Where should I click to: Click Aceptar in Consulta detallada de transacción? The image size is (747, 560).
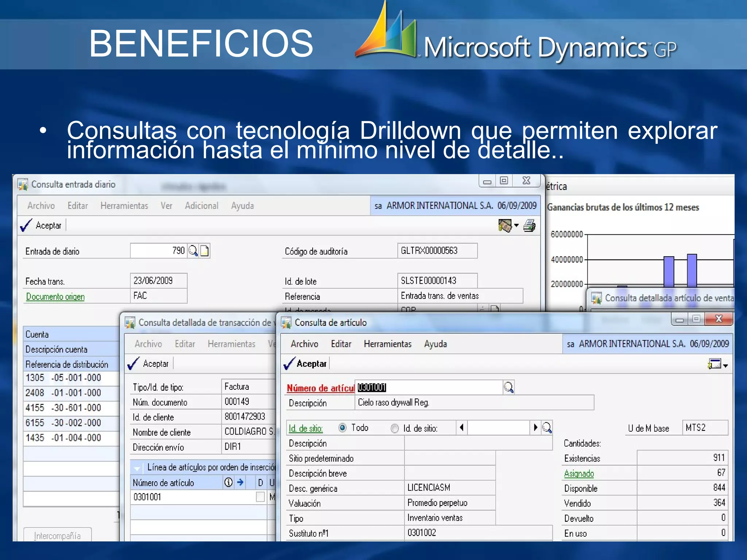click(x=148, y=363)
